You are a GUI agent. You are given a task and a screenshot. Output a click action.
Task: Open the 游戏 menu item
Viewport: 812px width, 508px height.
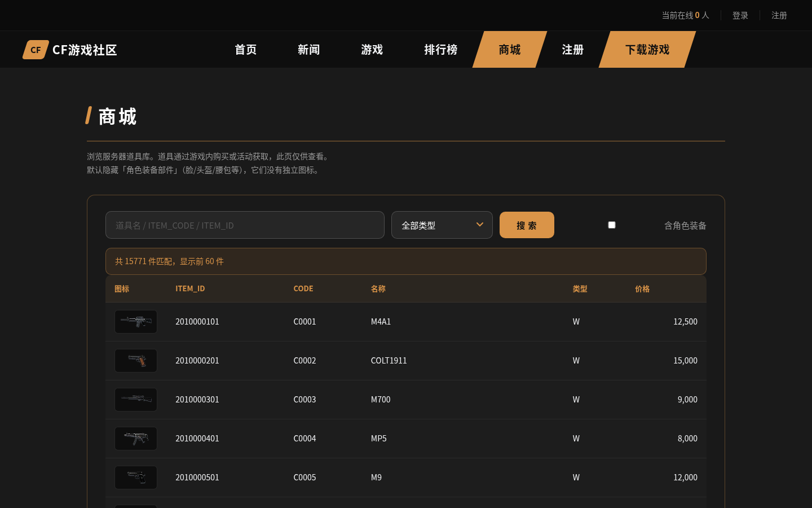(x=372, y=50)
